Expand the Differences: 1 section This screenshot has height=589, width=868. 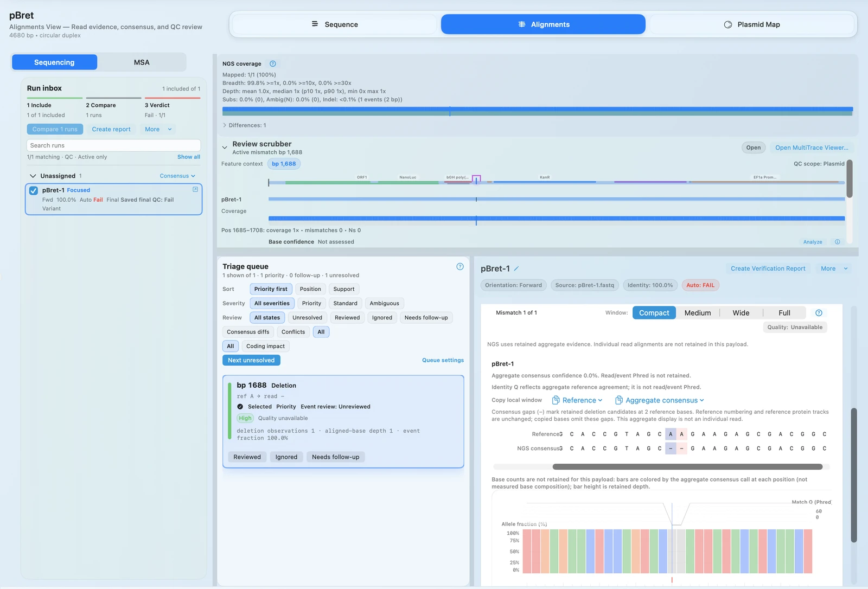click(245, 125)
